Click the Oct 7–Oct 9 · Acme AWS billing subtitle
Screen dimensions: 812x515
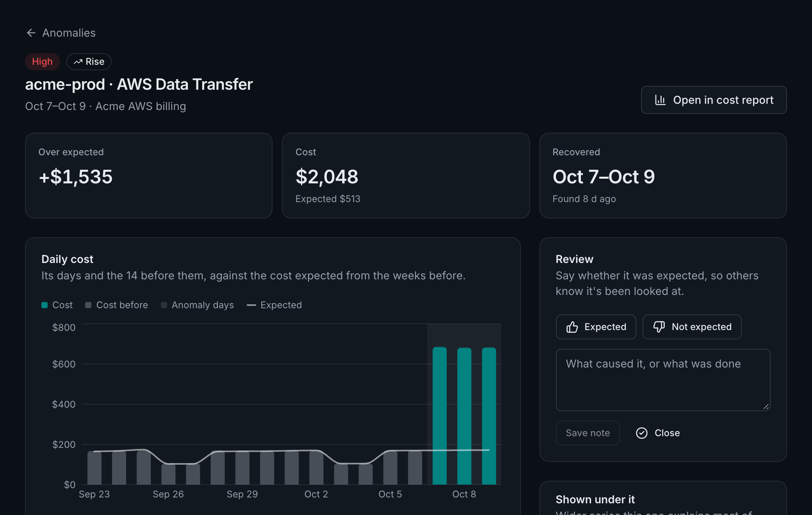105,106
